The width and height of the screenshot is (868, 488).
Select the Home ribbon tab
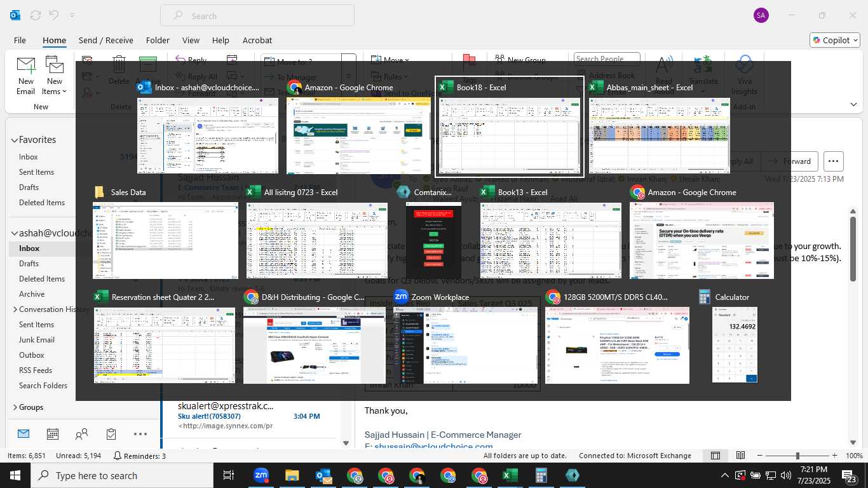[54, 40]
